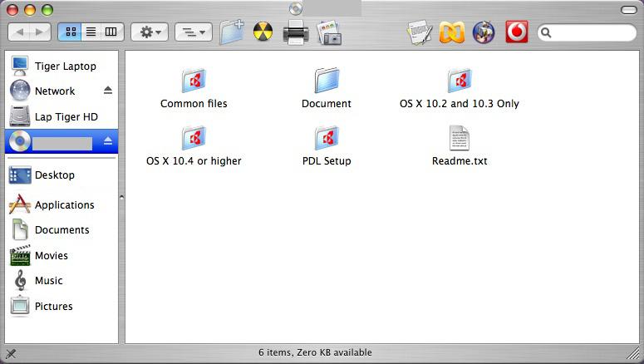Switch to column view
Image resolution: width=644 pixels, height=364 pixels.
click(x=111, y=32)
